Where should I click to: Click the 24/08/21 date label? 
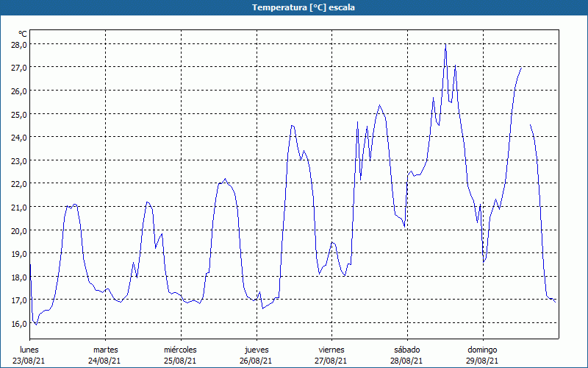click(104, 361)
